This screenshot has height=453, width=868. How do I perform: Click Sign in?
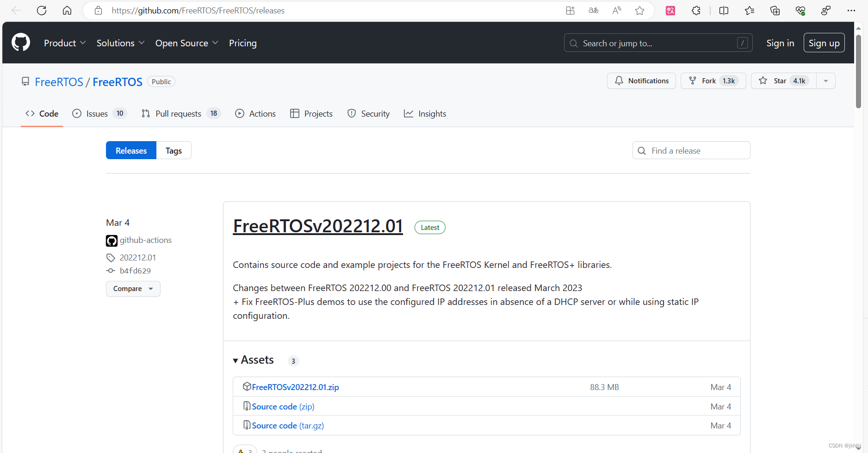tap(780, 43)
